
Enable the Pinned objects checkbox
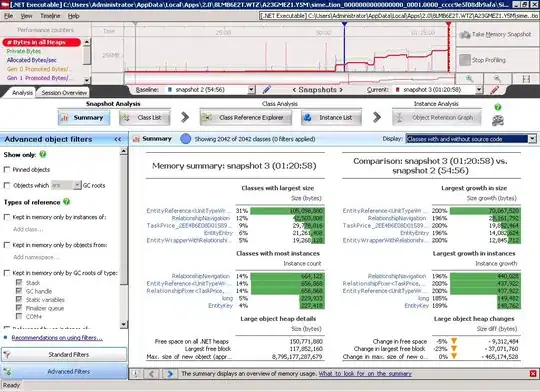tap(7, 169)
